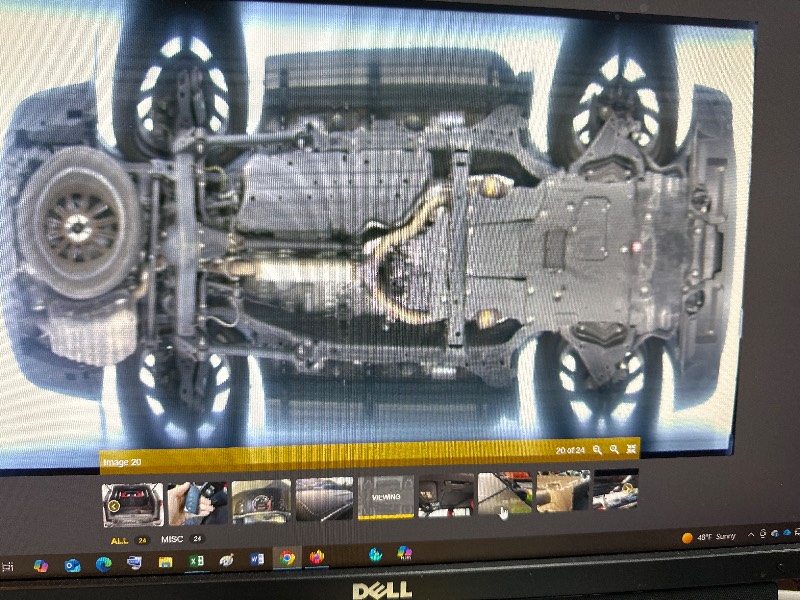800x600 pixels.
Task: Click the zoom in magnifier icon
Action: click(614, 450)
